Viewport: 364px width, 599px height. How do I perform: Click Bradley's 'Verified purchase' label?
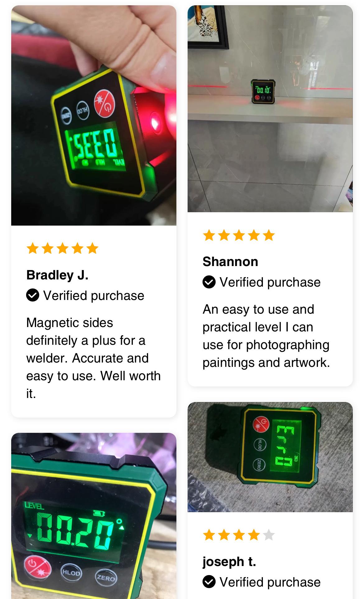pos(94,296)
